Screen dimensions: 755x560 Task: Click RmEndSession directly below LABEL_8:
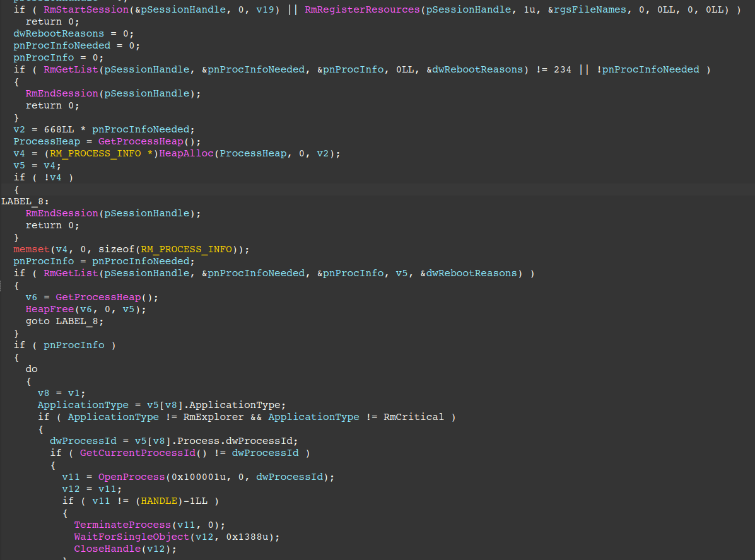[x=62, y=213]
